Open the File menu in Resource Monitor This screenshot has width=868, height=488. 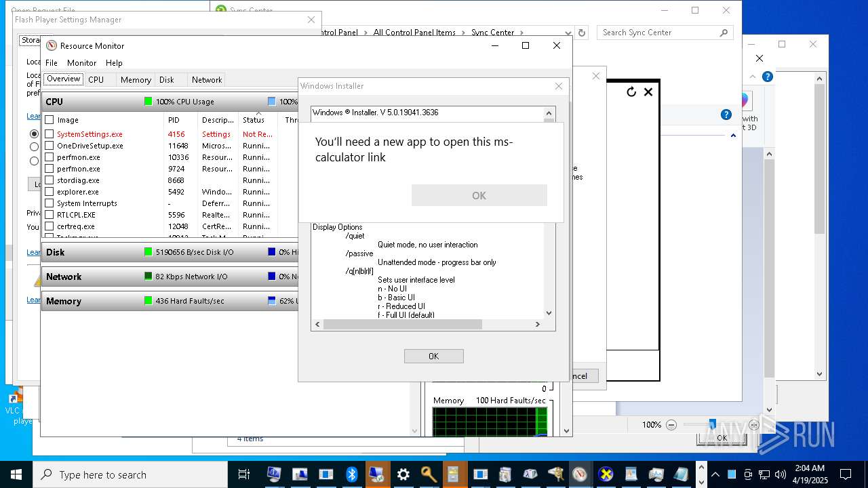coord(52,63)
